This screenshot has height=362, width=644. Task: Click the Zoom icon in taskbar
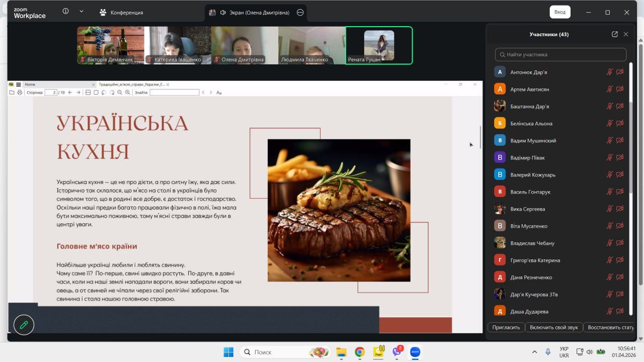click(x=415, y=352)
